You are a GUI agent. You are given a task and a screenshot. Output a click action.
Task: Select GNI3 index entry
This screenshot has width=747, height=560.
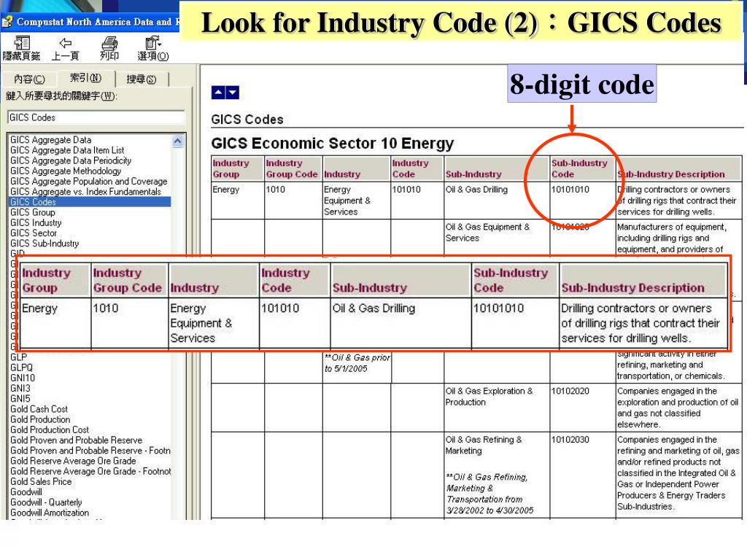point(20,389)
